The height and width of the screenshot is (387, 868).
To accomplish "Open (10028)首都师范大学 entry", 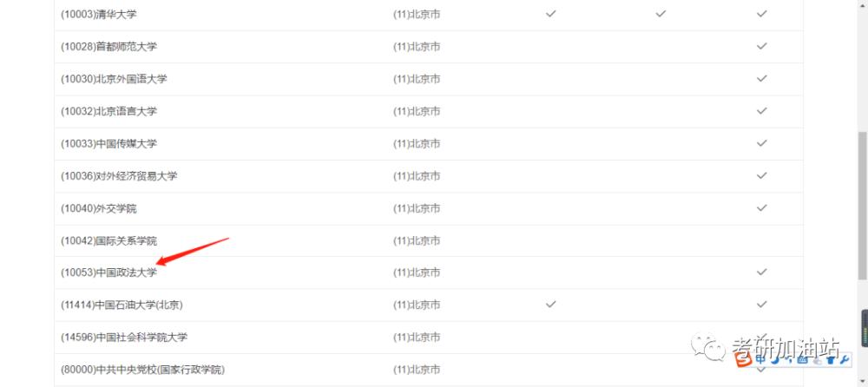I will click(x=108, y=47).
